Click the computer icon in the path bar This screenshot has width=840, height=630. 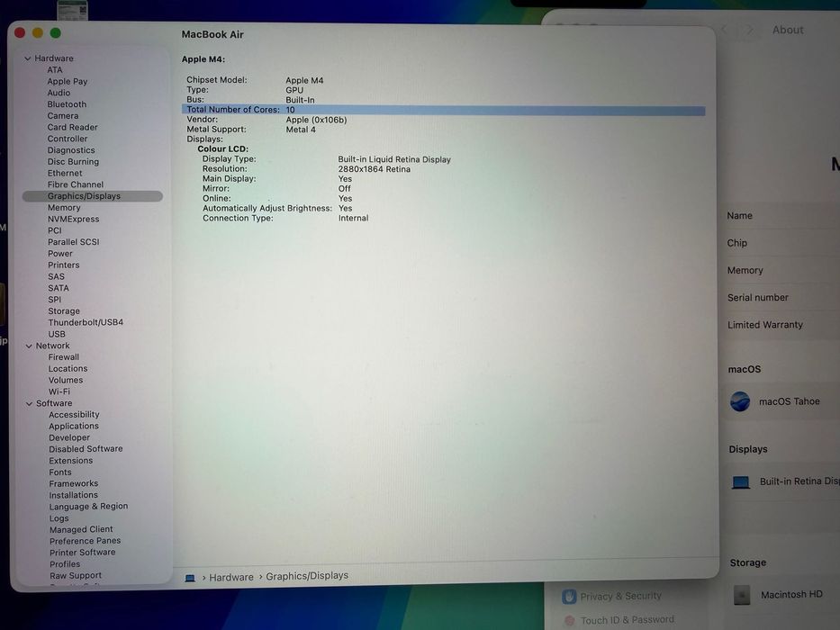(x=190, y=578)
